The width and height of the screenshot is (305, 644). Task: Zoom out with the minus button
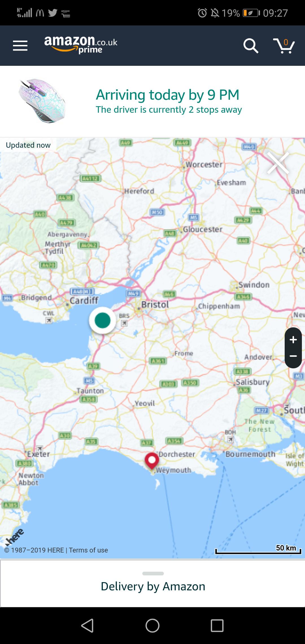point(293,356)
